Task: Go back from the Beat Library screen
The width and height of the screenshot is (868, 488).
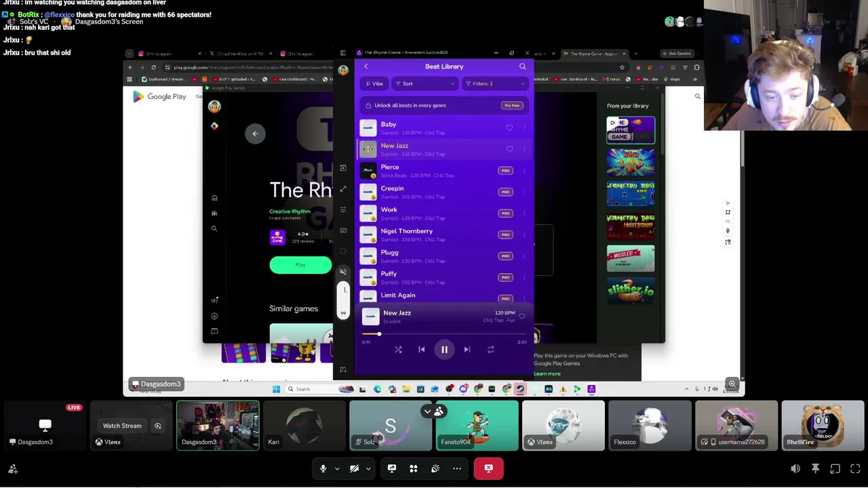Action: [366, 66]
